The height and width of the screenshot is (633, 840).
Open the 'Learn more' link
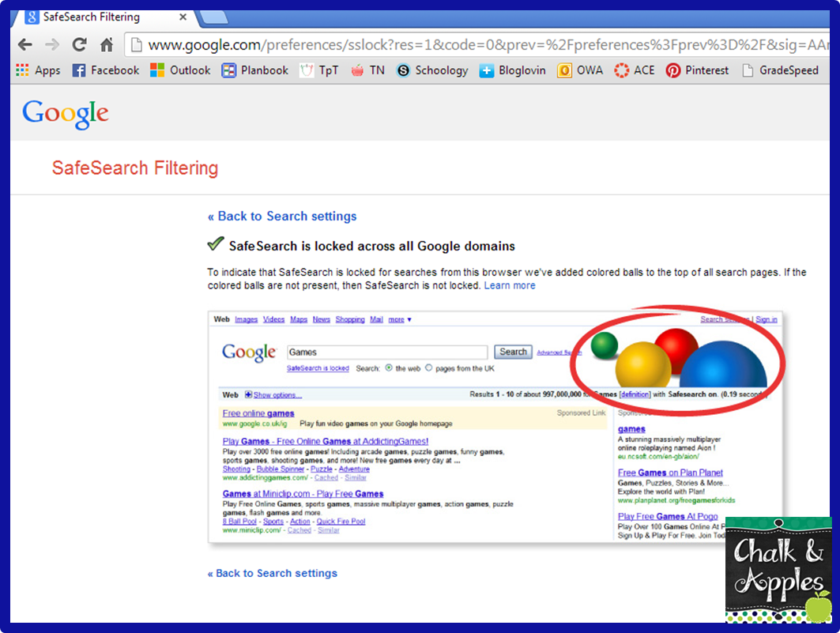coord(510,285)
